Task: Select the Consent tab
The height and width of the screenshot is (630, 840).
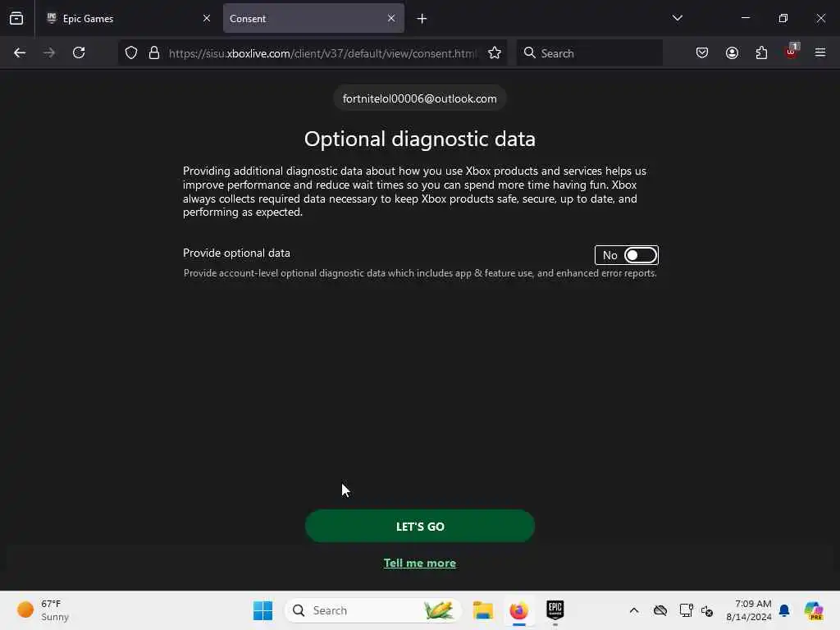Action: [x=313, y=18]
